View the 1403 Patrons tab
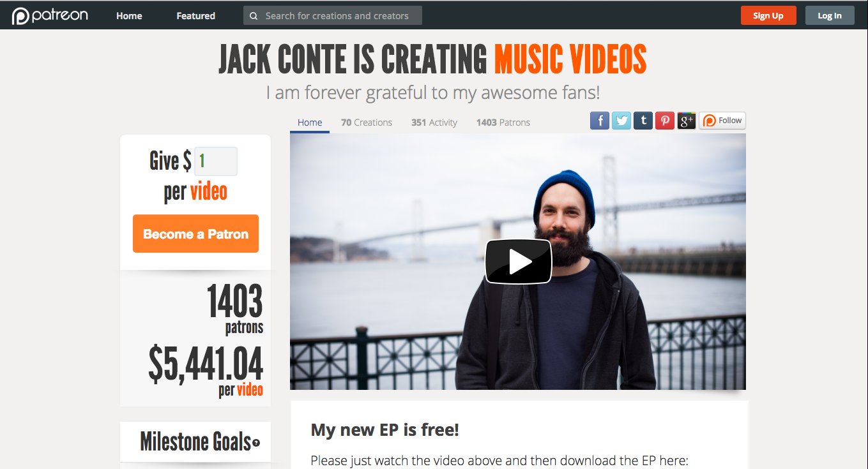This screenshot has height=469, width=868. pyautogui.click(x=503, y=123)
